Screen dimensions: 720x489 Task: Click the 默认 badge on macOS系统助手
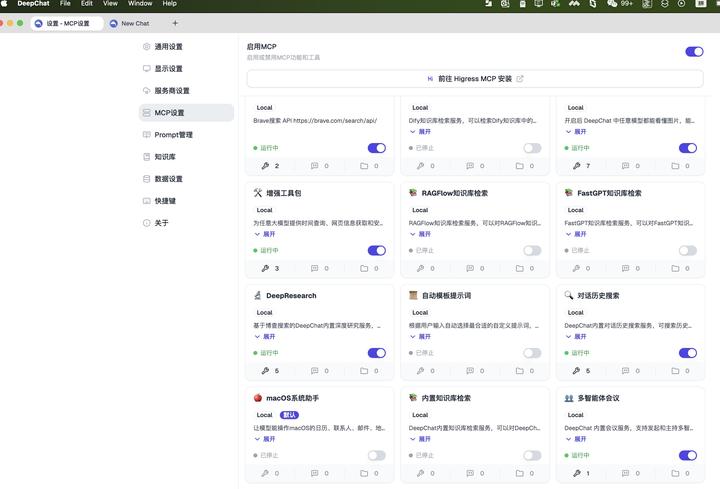point(289,415)
